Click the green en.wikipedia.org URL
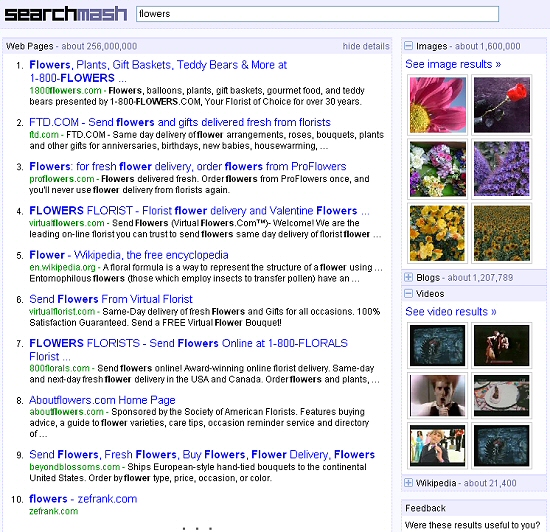Image resolution: width=550 pixels, height=532 pixels. point(62,267)
